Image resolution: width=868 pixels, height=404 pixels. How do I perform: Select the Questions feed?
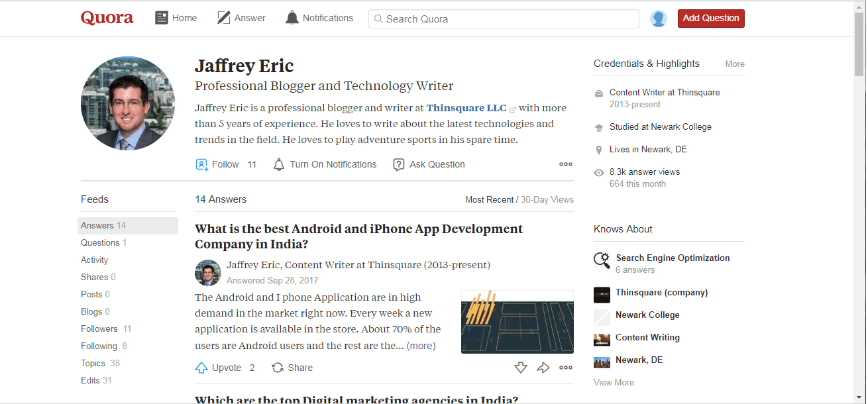click(x=103, y=243)
